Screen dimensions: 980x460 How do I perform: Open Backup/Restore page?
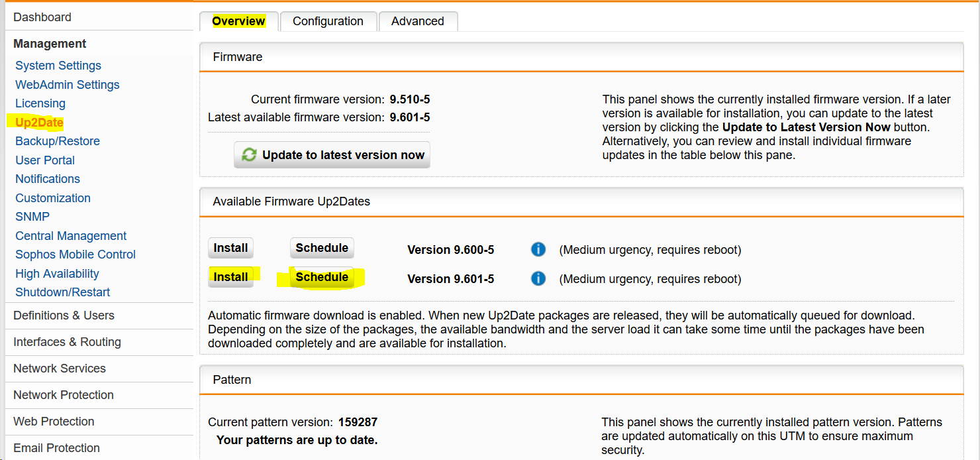(58, 141)
